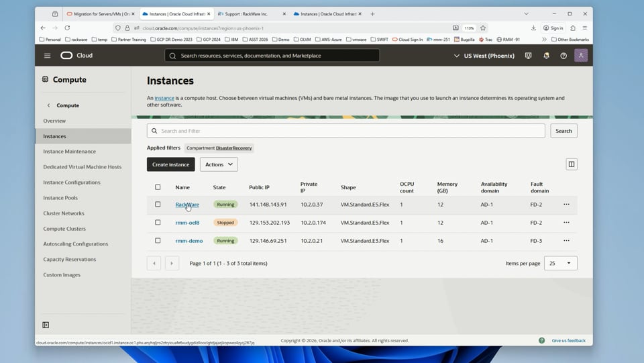Check the RackWare instance checkbox

click(x=158, y=204)
